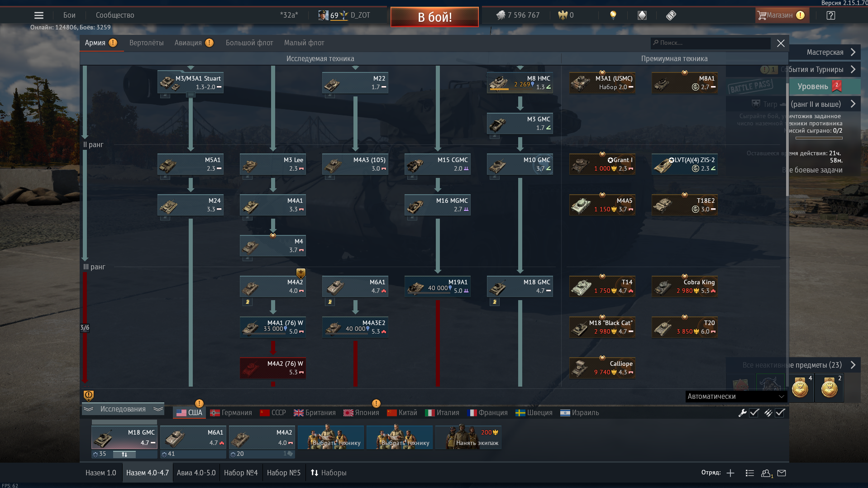The image size is (868, 488).
Task: Switch to Авиация tab
Action: pos(188,43)
